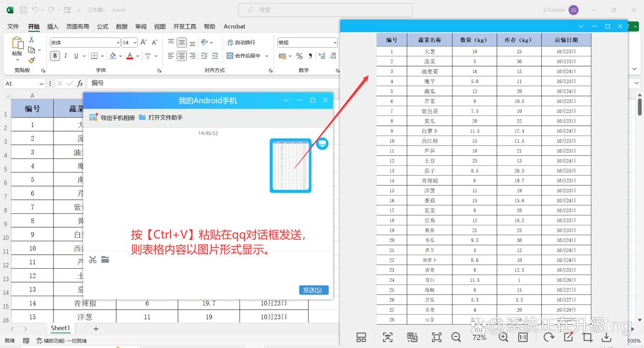
Task: Click the Increase Decimal icon
Action: (x=321, y=56)
